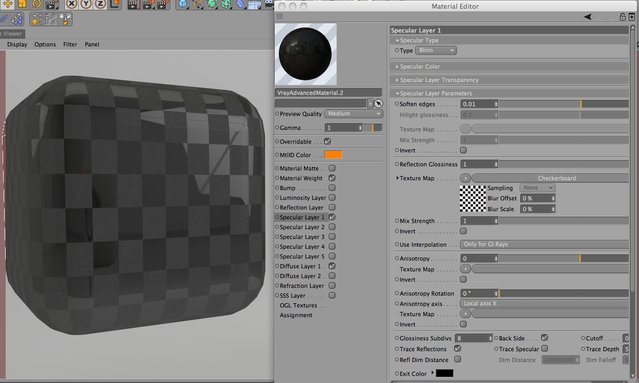Open the Preview Quality dropdown
The height and width of the screenshot is (383, 639).
[353, 114]
